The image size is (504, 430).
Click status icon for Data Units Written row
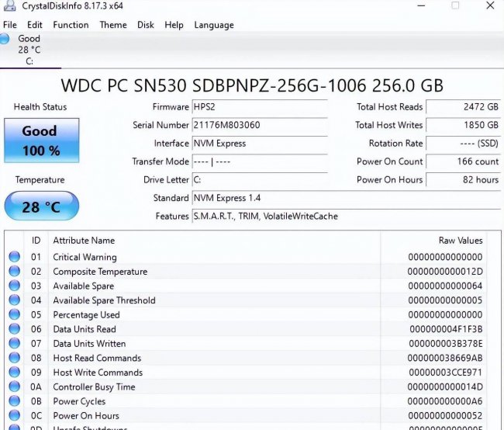click(14, 343)
